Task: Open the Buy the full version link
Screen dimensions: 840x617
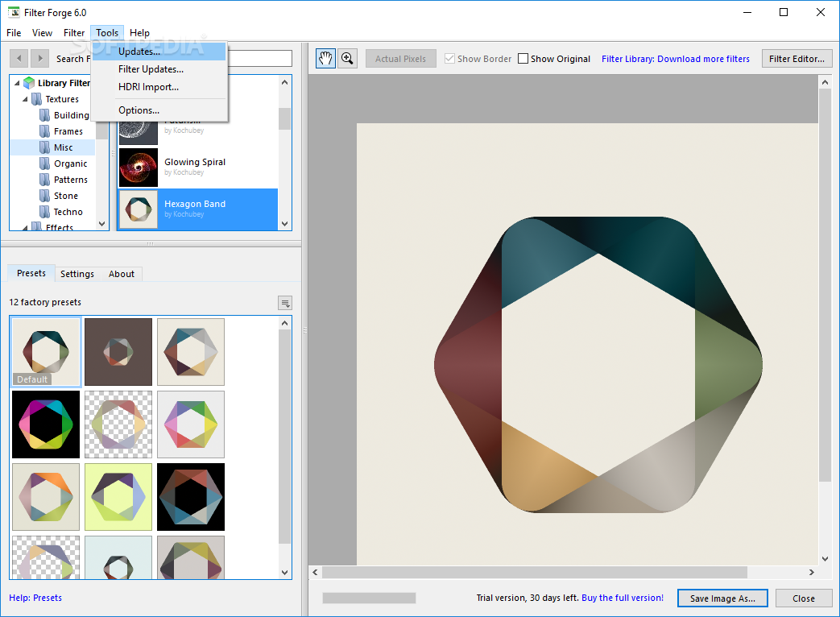Action: [x=623, y=598]
